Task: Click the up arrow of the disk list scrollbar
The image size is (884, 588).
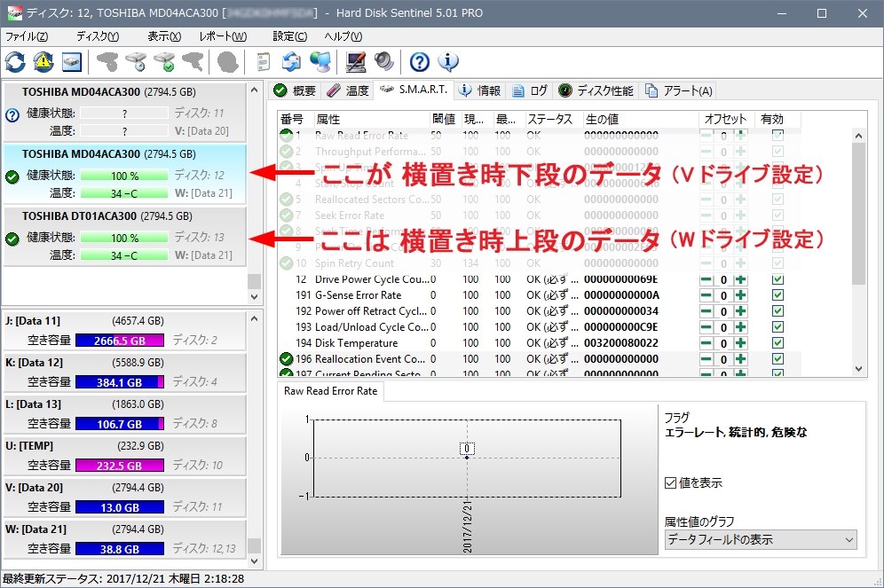Action: pyautogui.click(x=254, y=90)
